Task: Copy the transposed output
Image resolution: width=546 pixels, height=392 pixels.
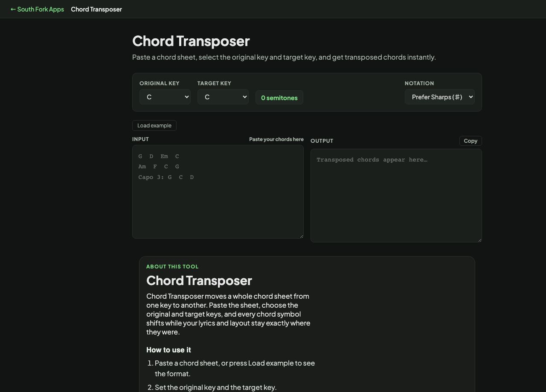Action: tap(470, 141)
